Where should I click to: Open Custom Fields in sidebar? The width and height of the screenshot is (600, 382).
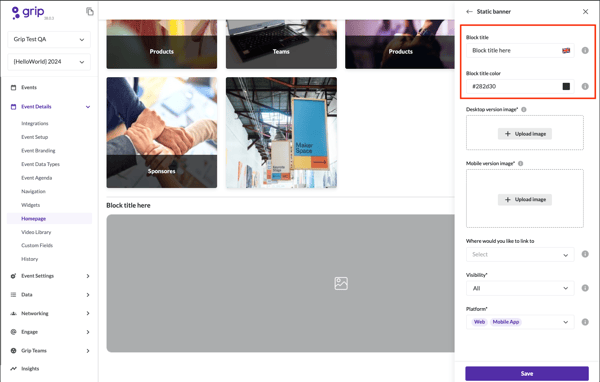tap(37, 245)
